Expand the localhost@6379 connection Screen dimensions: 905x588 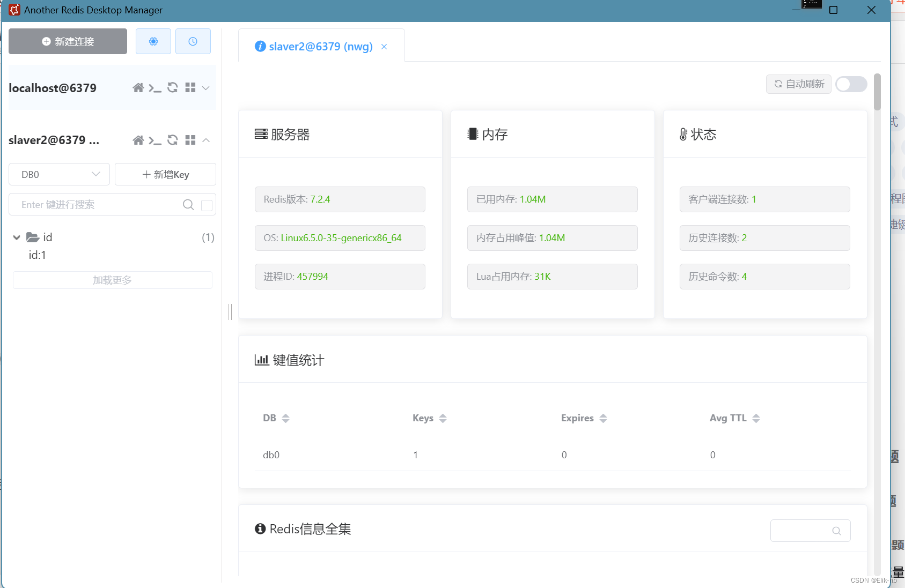click(x=206, y=88)
